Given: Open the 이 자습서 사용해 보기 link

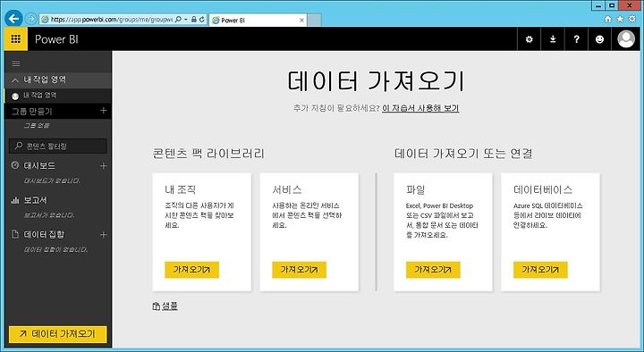Looking at the screenshot, I should click(x=420, y=108).
